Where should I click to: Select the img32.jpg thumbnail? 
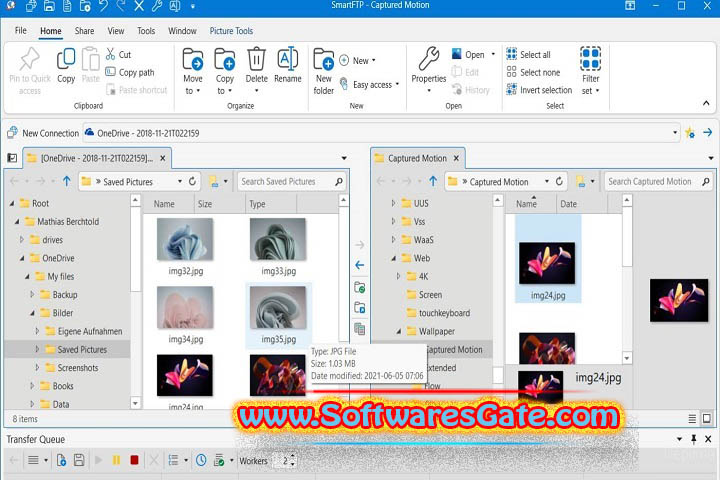185,239
